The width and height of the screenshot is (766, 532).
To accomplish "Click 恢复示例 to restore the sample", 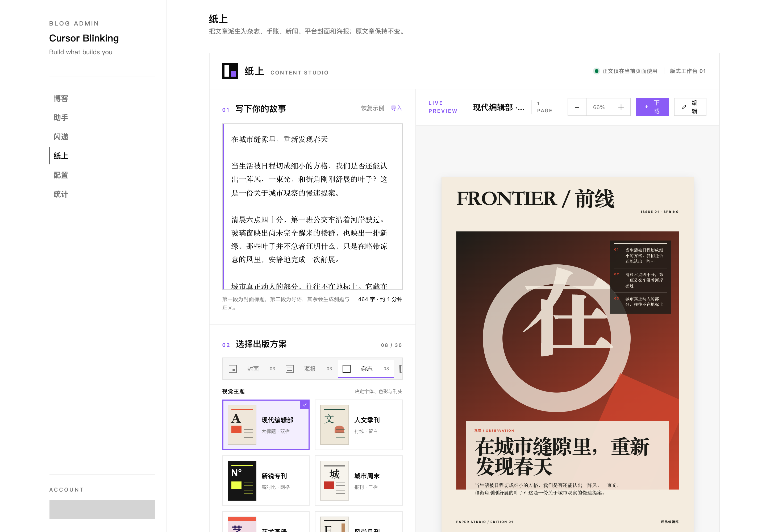I will pyautogui.click(x=372, y=108).
